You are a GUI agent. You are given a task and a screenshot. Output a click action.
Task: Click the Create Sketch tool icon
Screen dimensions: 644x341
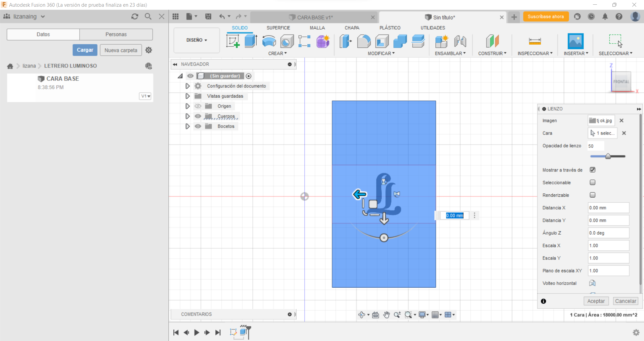[233, 41]
